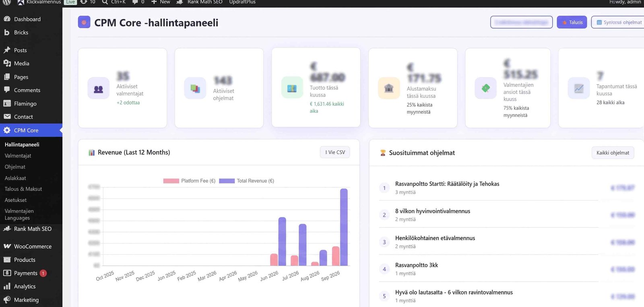Open Asetukset settings submenu
This screenshot has width=644, height=307.
(16, 200)
